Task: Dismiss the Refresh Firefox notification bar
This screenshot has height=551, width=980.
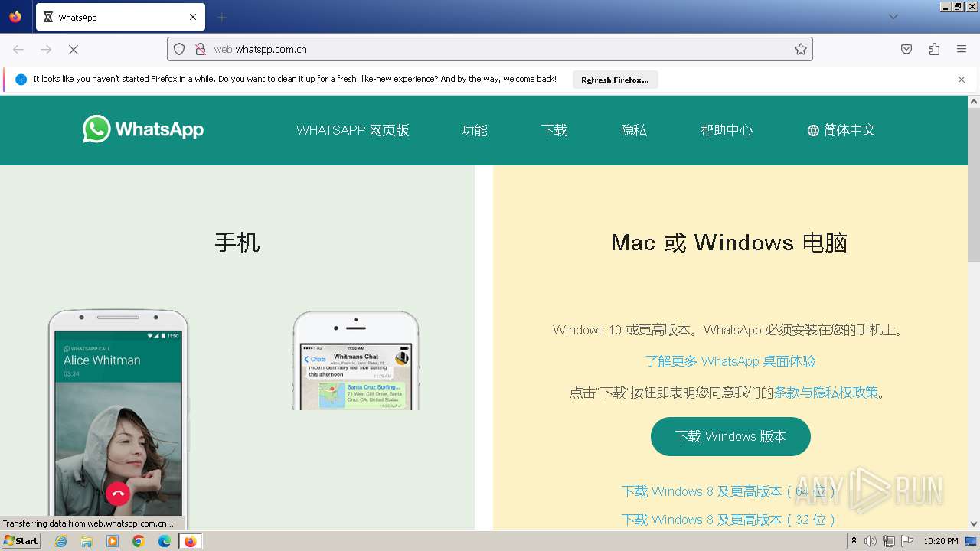Action: pos(962,80)
